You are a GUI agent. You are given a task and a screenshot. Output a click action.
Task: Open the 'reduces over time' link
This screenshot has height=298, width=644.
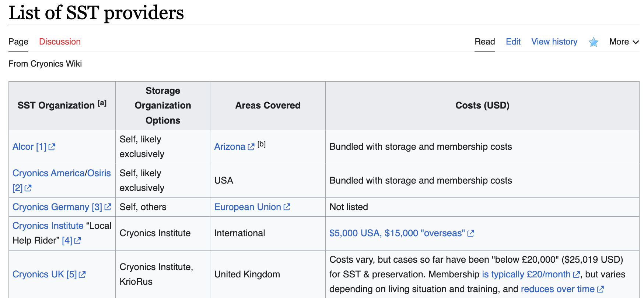coord(562,289)
